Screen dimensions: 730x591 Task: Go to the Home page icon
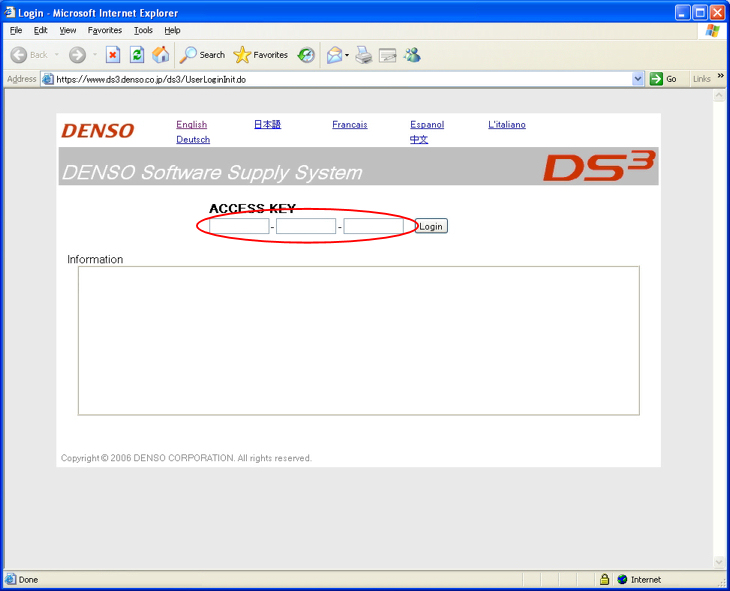click(161, 55)
